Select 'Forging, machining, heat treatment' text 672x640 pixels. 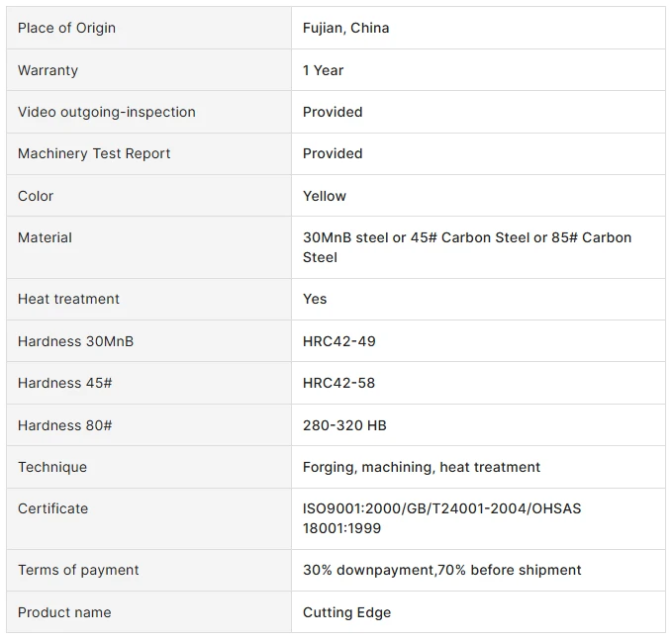(x=422, y=467)
